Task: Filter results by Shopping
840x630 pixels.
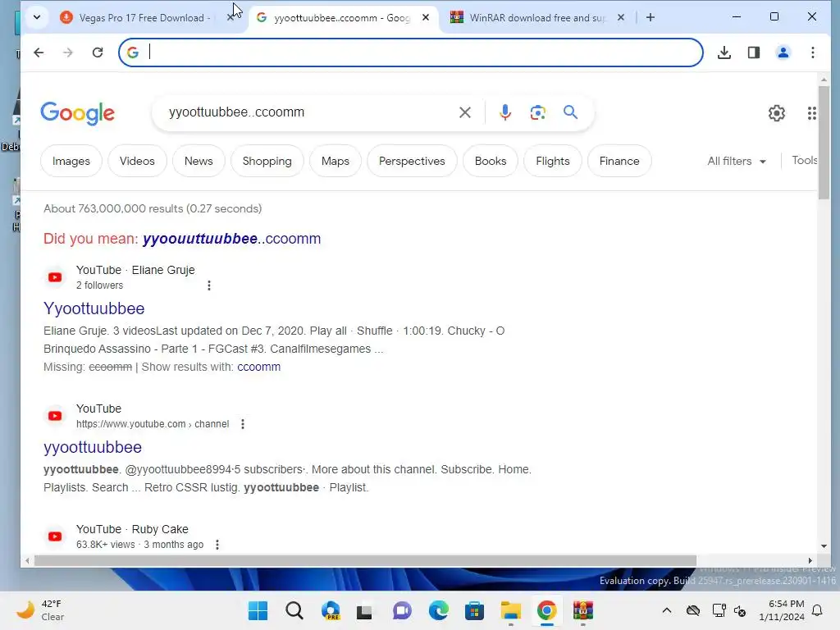Action: pos(267,162)
